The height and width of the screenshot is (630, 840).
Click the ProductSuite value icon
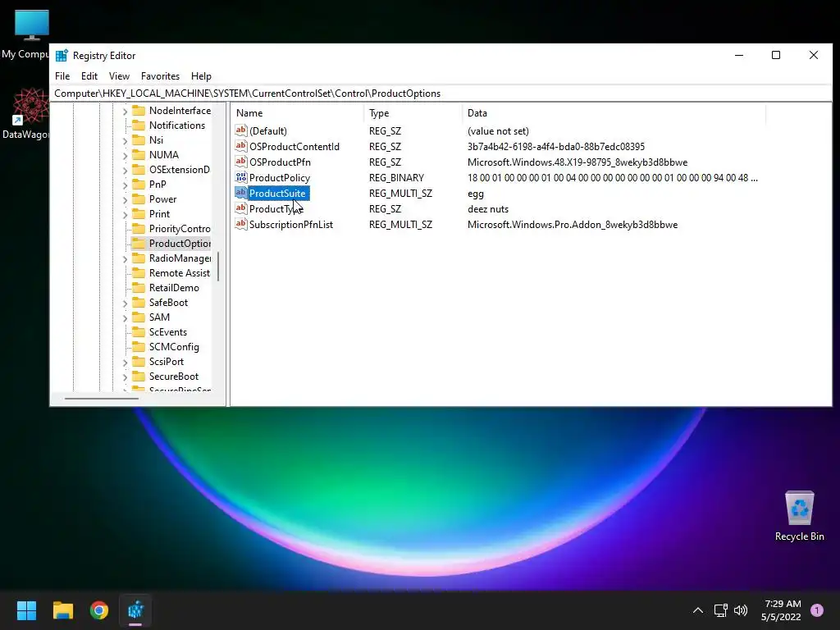[241, 193]
